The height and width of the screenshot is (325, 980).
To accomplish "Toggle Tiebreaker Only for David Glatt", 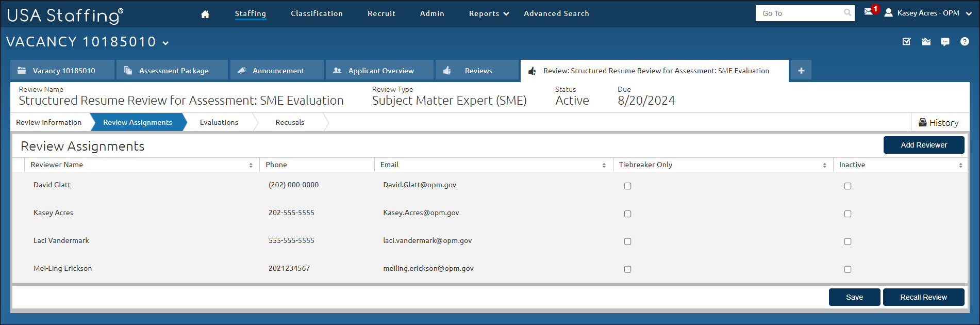I will [x=627, y=186].
